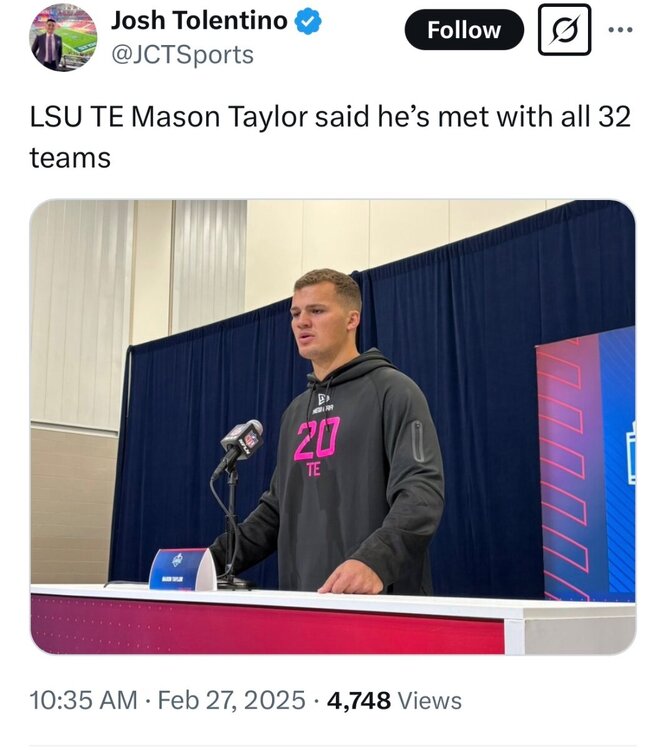Open the @JCTSports handle link
The width and height of the screenshot is (666, 750).
(181, 55)
